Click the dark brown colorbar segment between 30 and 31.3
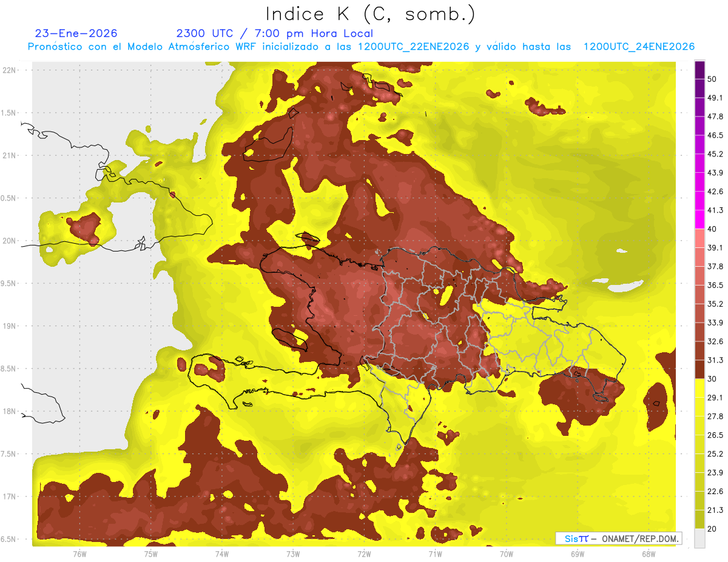Screen dimensions: 728x562 pyautogui.click(x=699, y=369)
